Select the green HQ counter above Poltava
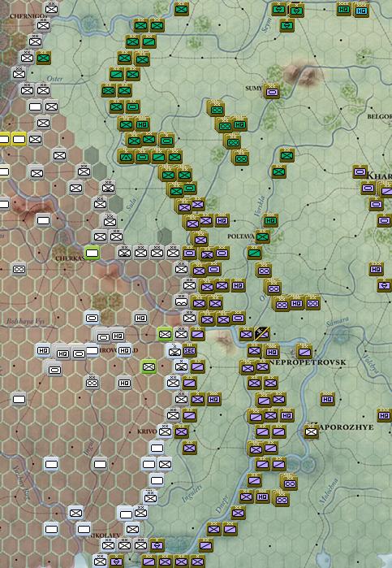Image resolution: width=392 pixels, height=568 pixels. [270, 220]
